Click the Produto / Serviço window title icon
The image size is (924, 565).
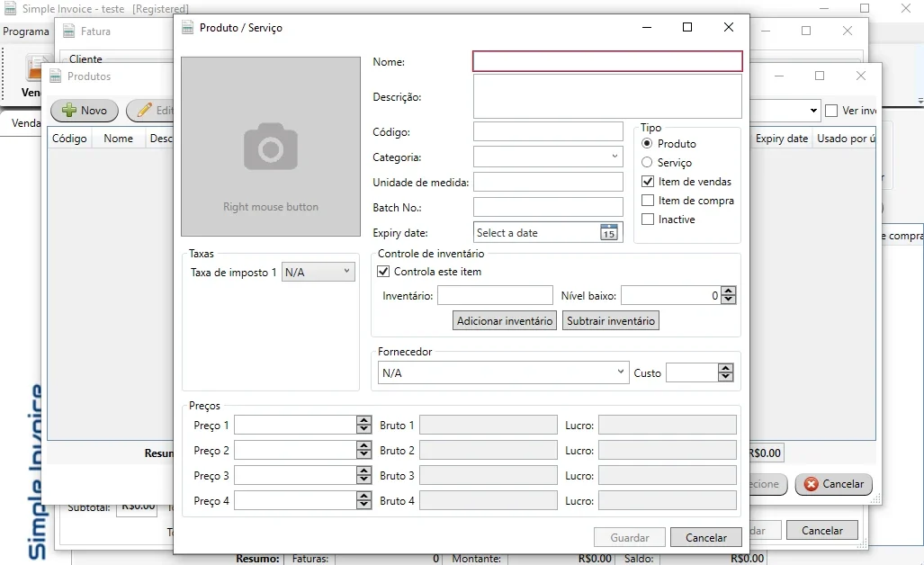pyautogui.click(x=187, y=27)
